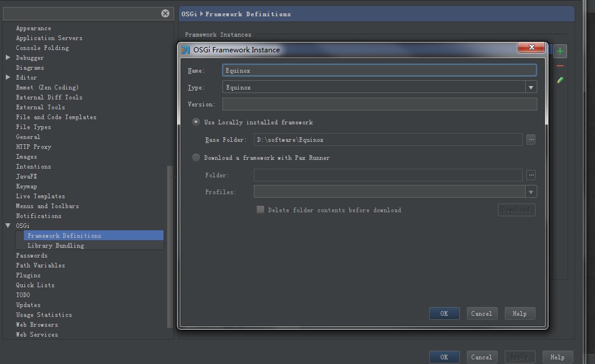This screenshot has height=364, width=595.
Task: Click Cancel in the Settings window
Action: [482, 357]
